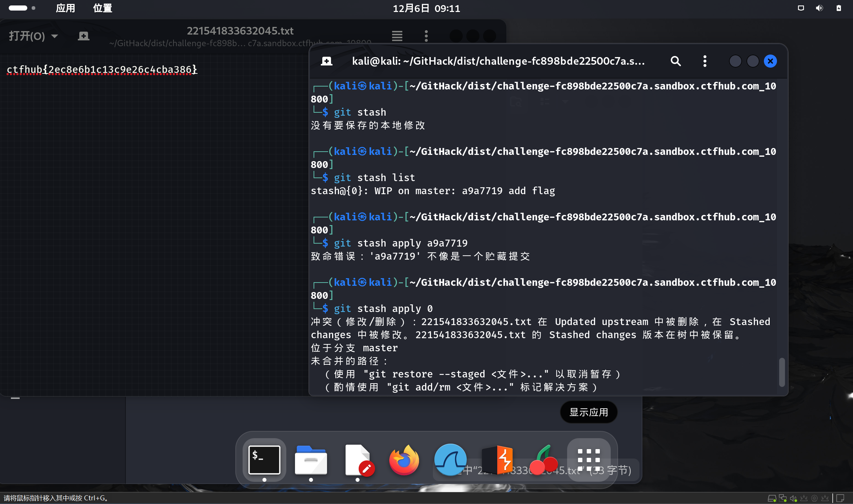Click the terminal scrollbar thumb
The height and width of the screenshot is (504, 853).
[x=782, y=372]
